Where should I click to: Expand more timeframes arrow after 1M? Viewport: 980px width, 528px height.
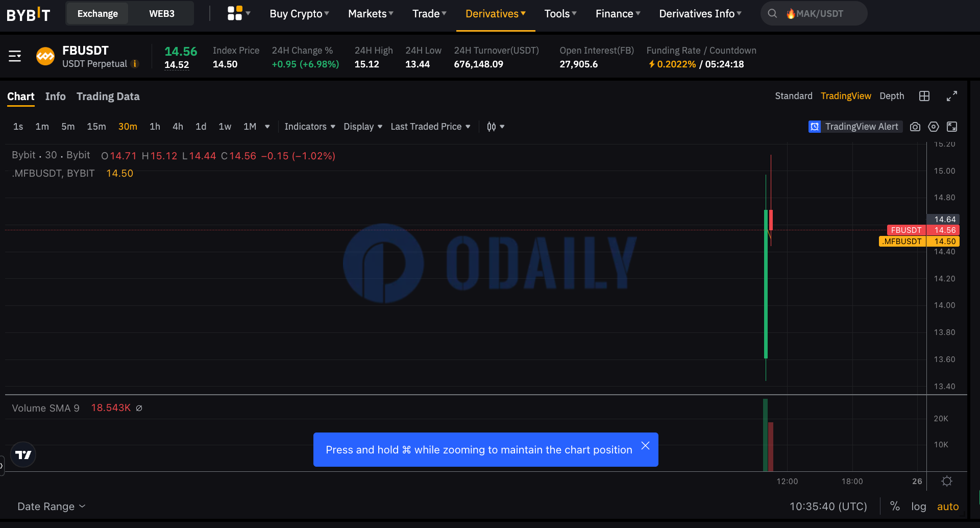pyautogui.click(x=267, y=127)
